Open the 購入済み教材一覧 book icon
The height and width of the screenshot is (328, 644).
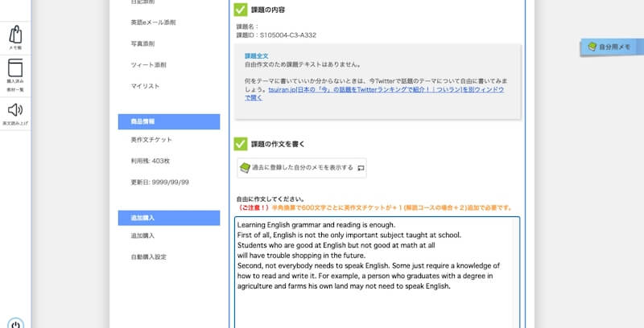click(x=15, y=68)
